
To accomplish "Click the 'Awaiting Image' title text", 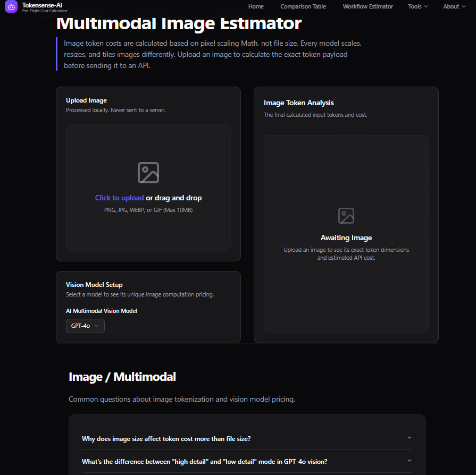I will (346, 238).
